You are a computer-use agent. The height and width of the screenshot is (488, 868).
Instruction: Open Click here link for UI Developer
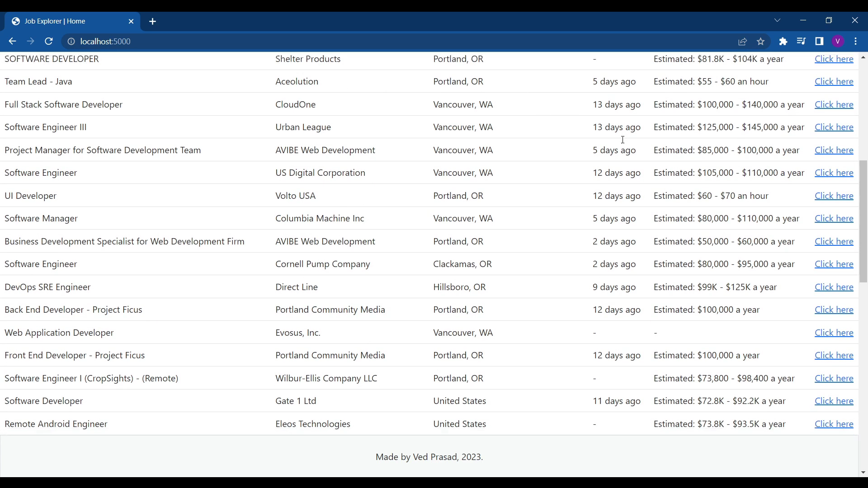coord(834,196)
